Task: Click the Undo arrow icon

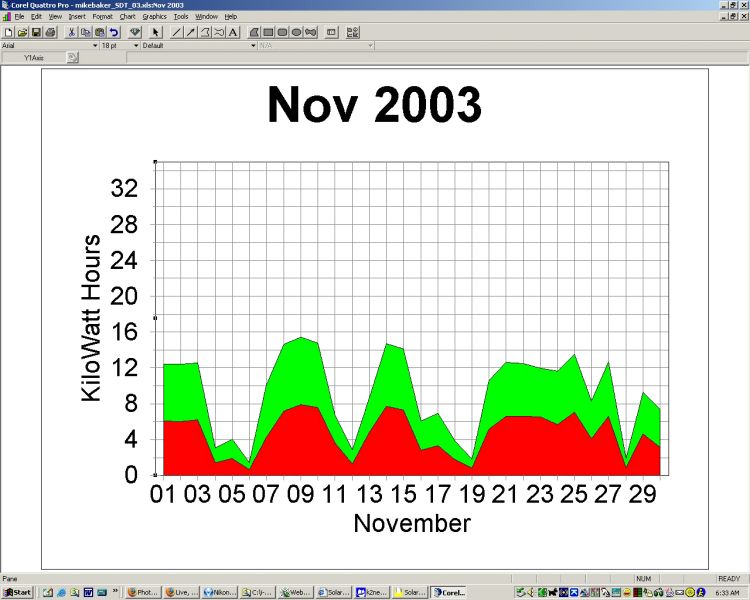Action: point(114,32)
